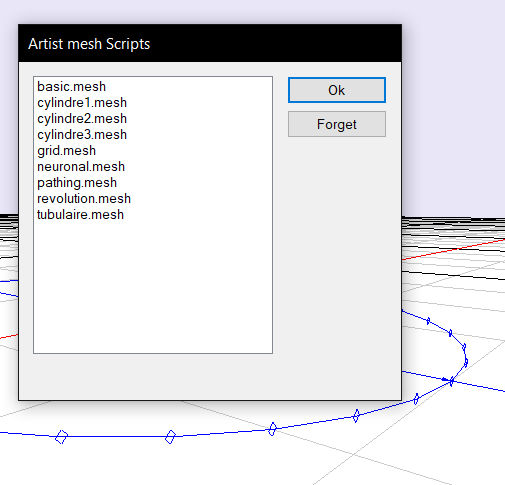Screen dimensions: 505x485
Task: Select grid.mesh script entry
Action: click(66, 151)
